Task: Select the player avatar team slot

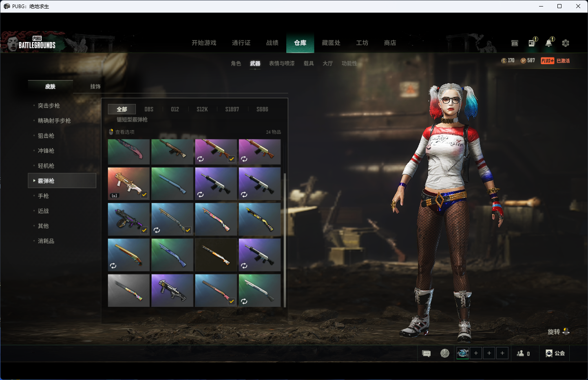Action: (463, 353)
